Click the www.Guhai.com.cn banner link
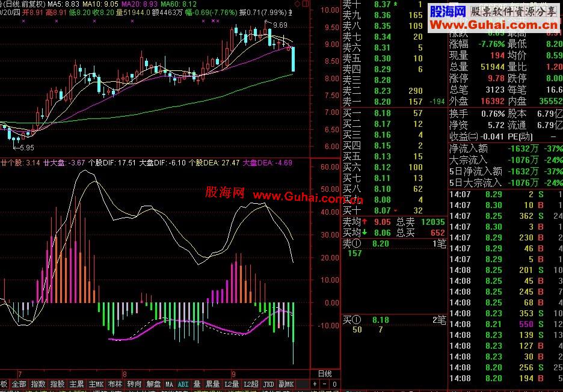563x392 pixels. click(494, 25)
